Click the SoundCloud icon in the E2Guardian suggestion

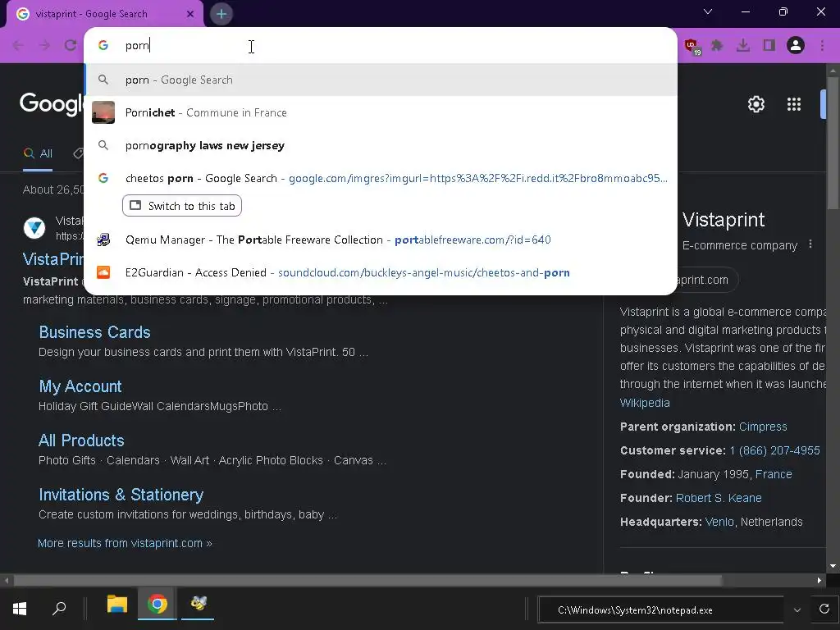103,272
